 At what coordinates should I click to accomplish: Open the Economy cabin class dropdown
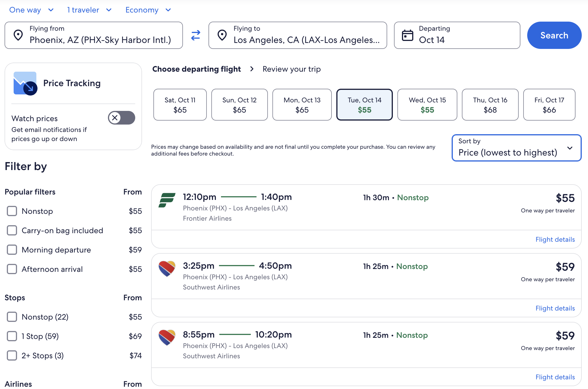click(x=148, y=10)
